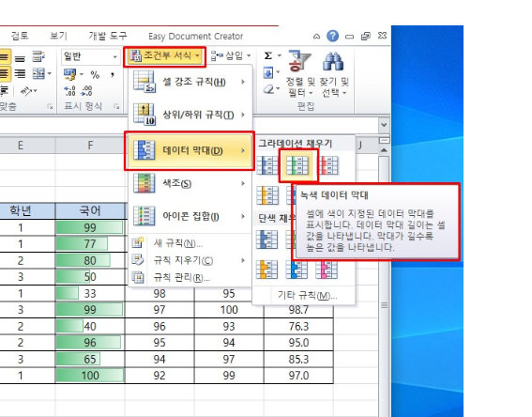This screenshot has height=417, width=532.
Task: Select the cell with value 50 in 국어 column
Action: [x=90, y=277]
